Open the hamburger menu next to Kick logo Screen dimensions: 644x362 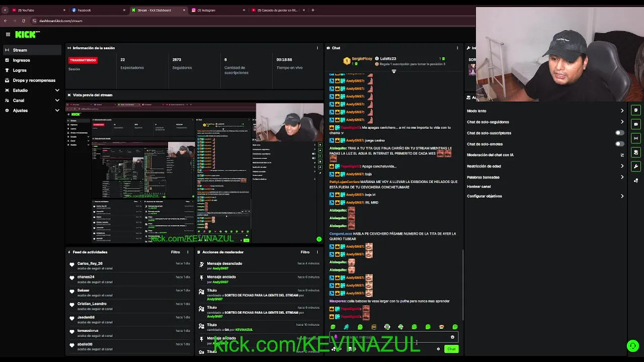coord(8,34)
